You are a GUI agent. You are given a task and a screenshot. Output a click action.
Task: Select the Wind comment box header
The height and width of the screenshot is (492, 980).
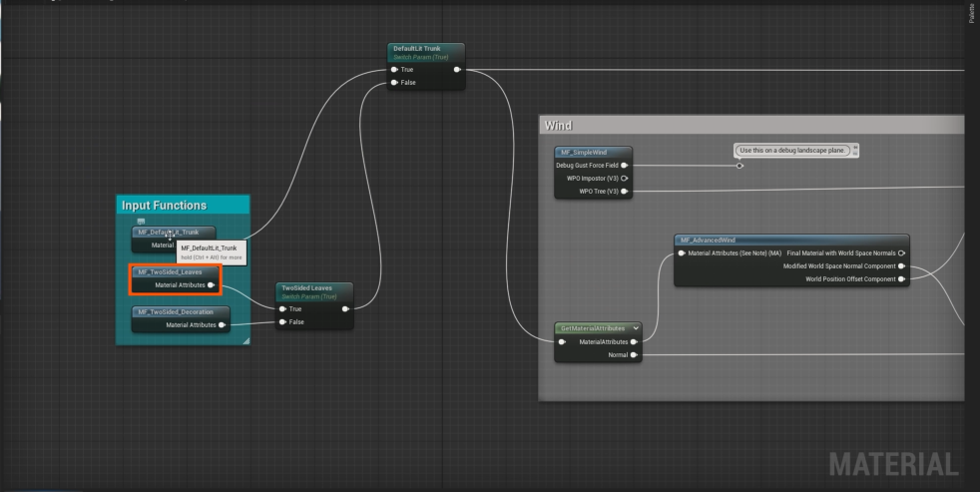[x=751, y=125]
